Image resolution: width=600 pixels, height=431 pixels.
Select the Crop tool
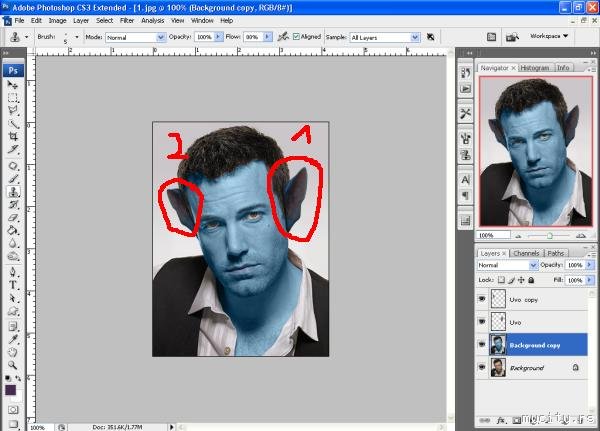13,136
